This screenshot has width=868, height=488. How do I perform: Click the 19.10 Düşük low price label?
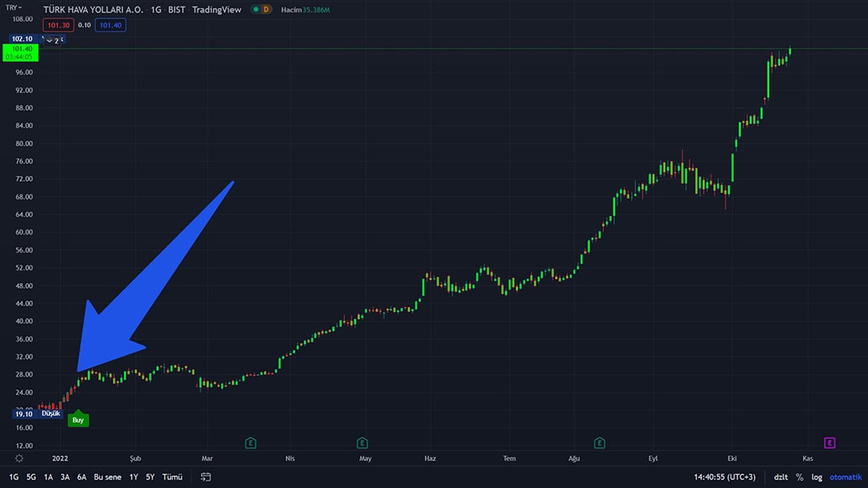(x=38, y=414)
